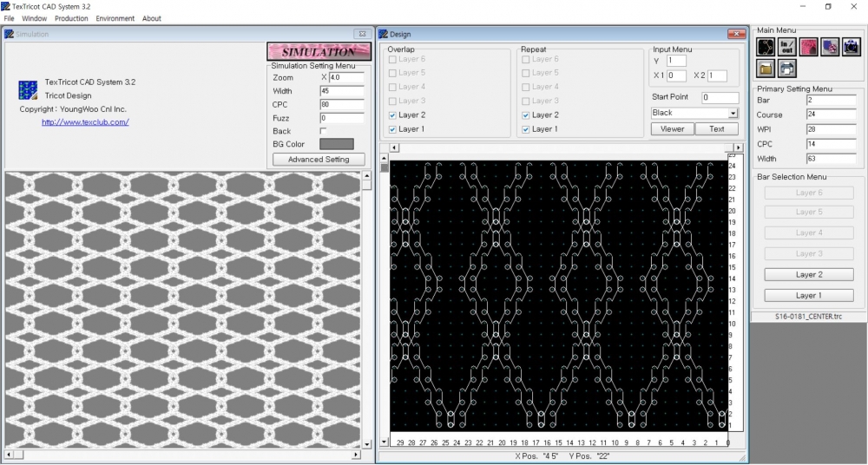The height and width of the screenshot is (465, 868).
Task: Open the pink fabric simulation icon
Action: pyautogui.click(x=809, y=47)
